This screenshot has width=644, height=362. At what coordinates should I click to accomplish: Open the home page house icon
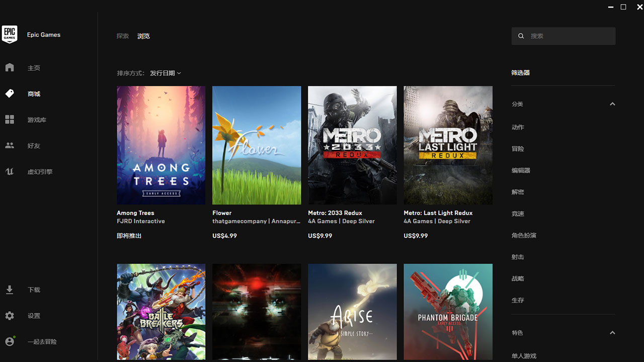tap(10, 67)
